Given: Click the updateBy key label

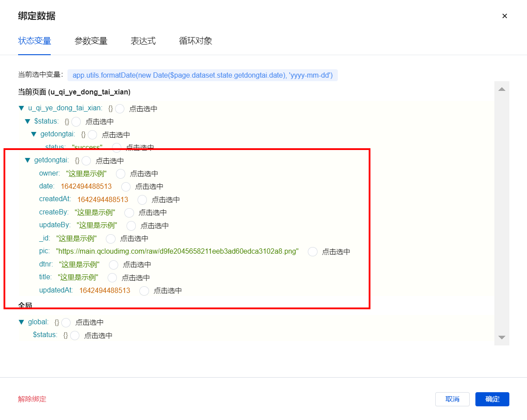Looking at the screenshot, I should (x=55, y=225).
